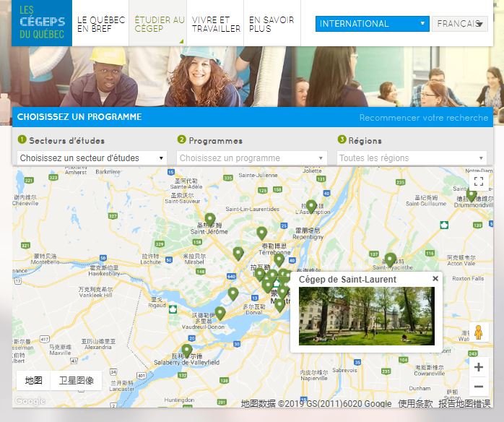Expand the International dropdown
The image size is (504, 422).
[x=372, y=24]
